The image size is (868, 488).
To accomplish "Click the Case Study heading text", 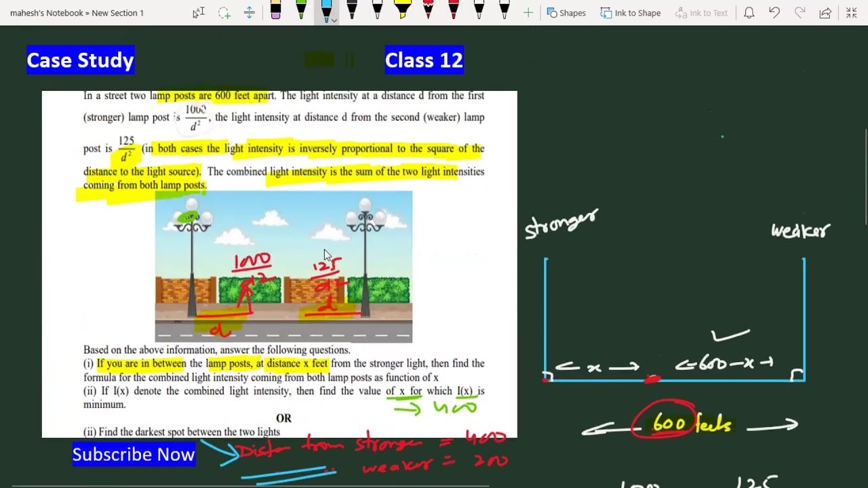I will point(81,60).
